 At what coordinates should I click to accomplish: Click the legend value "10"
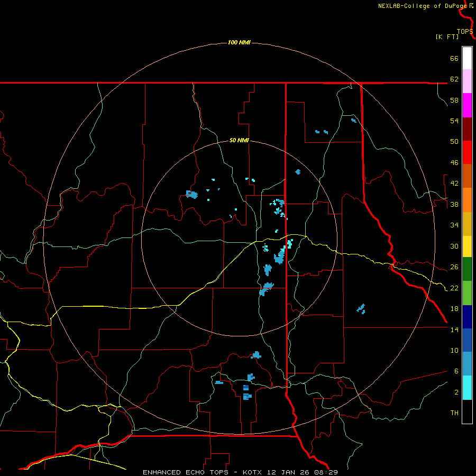[x=454, y=350]
